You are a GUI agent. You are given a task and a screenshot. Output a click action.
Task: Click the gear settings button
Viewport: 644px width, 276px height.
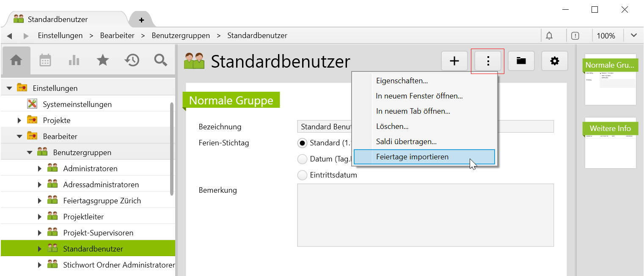pos(554,61)
